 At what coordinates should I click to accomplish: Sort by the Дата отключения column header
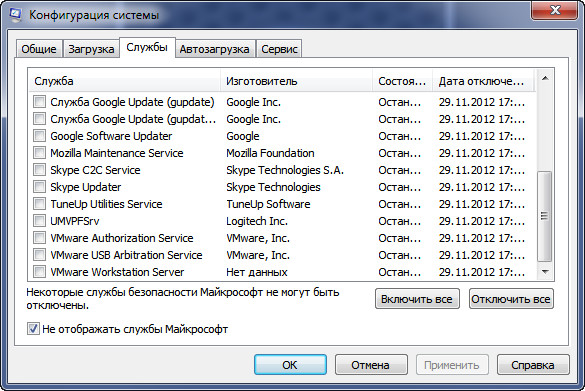point(484,81)
